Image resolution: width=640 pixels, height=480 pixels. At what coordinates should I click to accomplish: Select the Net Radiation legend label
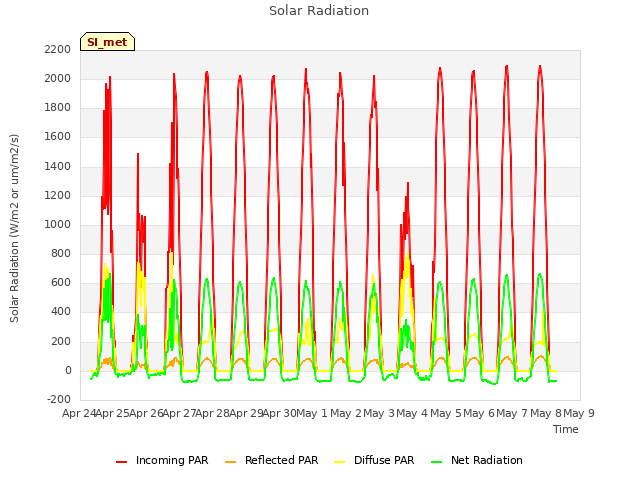[487, 460]
